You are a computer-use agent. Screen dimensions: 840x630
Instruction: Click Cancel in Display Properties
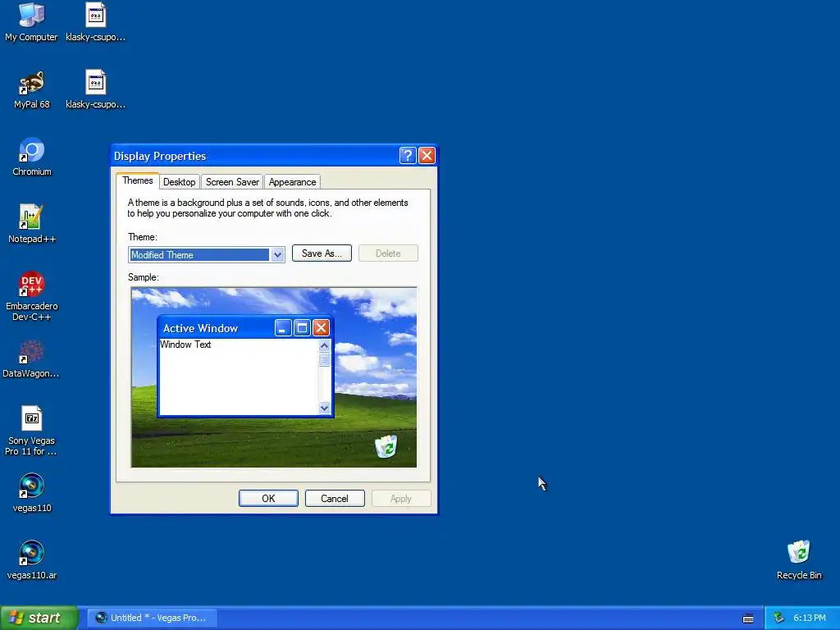tap(335, 498)
